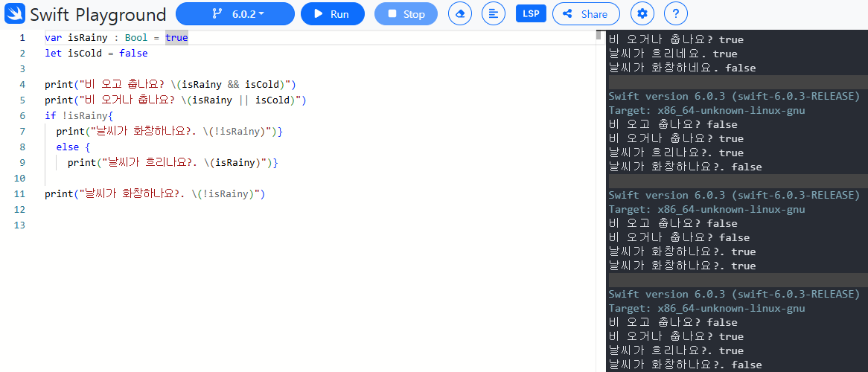The height and width of the screenshot is (372, 868).
Task: Click the print statement on line 7
Action: tap(170, 132)
